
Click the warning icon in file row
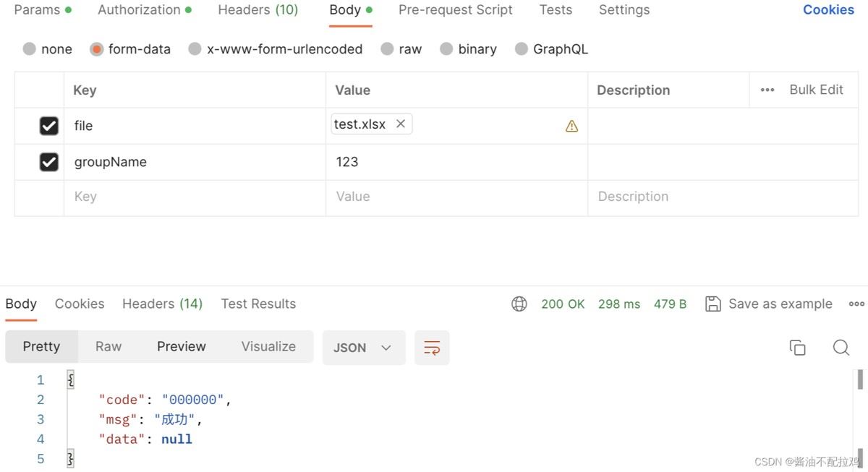tap(571, 126)
